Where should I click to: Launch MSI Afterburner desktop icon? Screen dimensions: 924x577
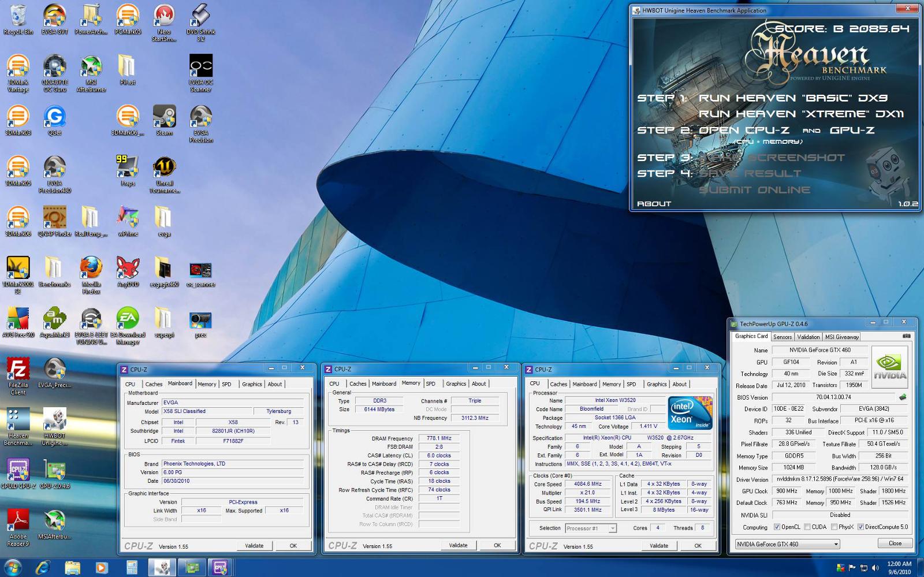91,73
